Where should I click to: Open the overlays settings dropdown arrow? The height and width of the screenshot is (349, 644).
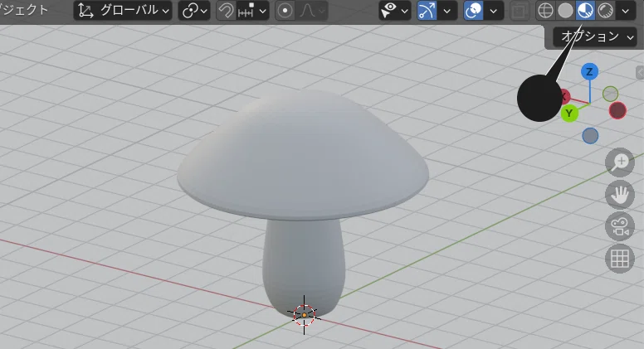coord(493,11)
